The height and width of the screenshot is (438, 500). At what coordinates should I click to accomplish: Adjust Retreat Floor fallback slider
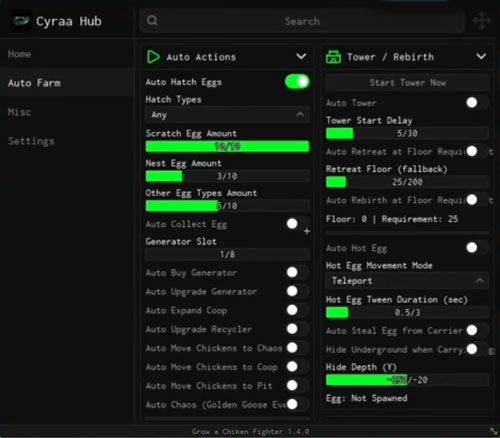tap(407, 182)
